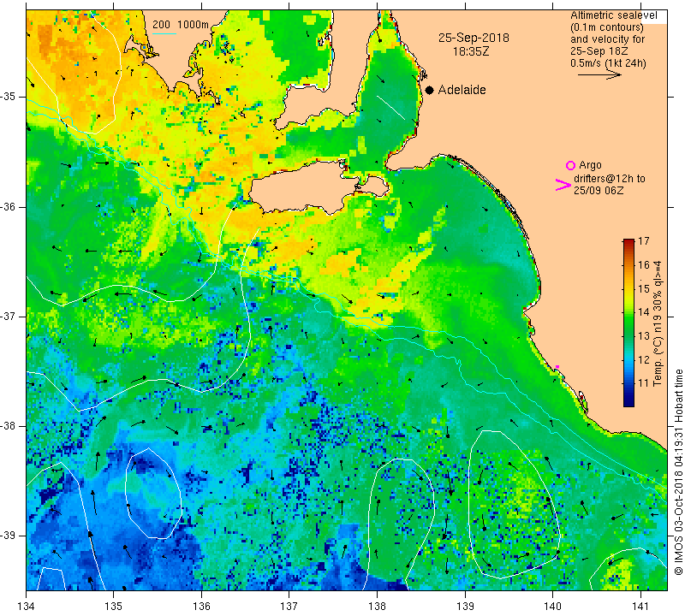Click the temperature color bar legend
Viewport: 685px width, 616px height.
pos(628,323)
